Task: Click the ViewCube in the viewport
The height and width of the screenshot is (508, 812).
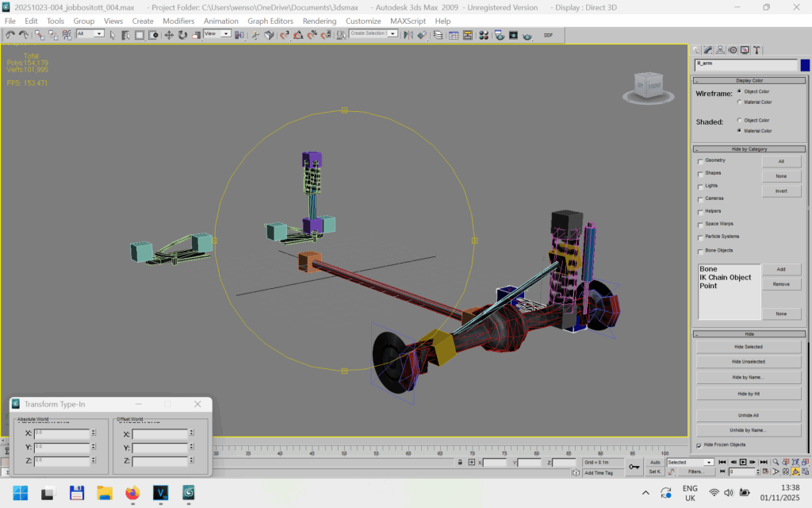Action: tap(648, 86)
